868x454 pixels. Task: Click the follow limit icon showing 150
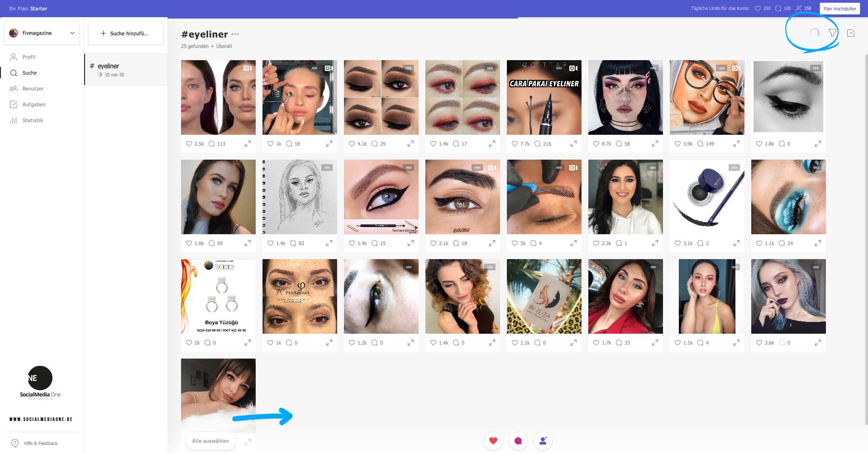[x=799, y=8]
